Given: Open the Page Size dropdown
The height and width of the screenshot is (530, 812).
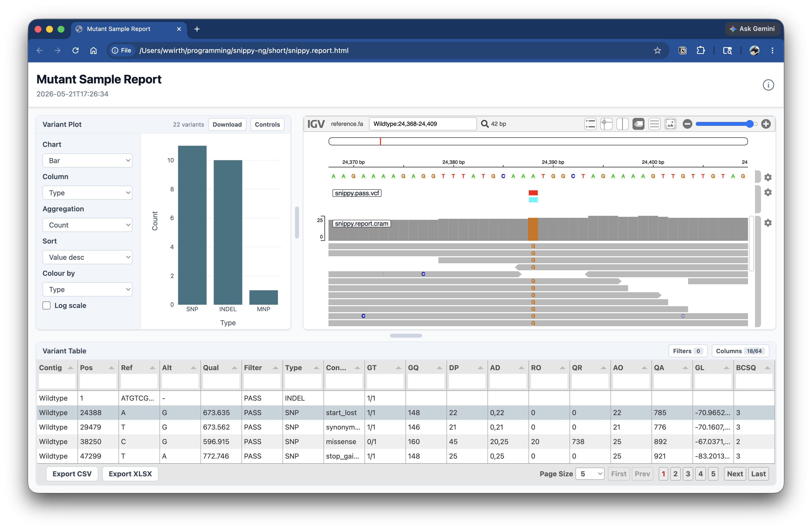Looking at the screenshot, I should point(590,474).
